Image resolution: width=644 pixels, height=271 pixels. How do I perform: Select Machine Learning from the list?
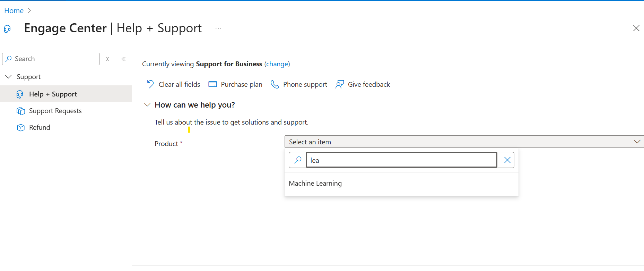(401, 183)
